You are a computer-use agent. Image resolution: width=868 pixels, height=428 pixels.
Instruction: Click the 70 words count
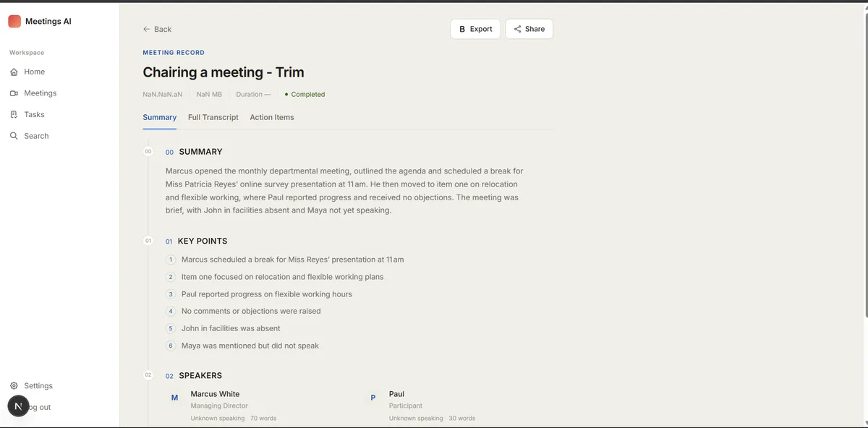coord(263,418)
